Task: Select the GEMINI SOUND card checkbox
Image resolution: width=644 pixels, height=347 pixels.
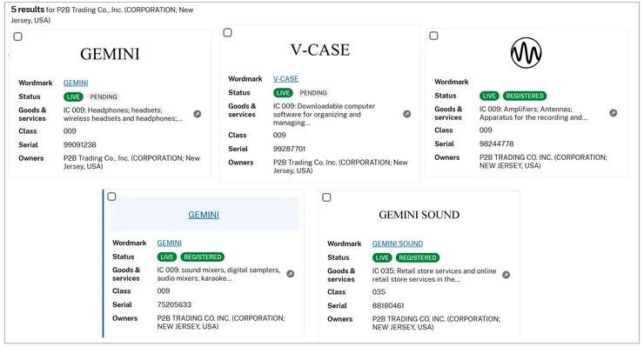Action: pos(326,197)
